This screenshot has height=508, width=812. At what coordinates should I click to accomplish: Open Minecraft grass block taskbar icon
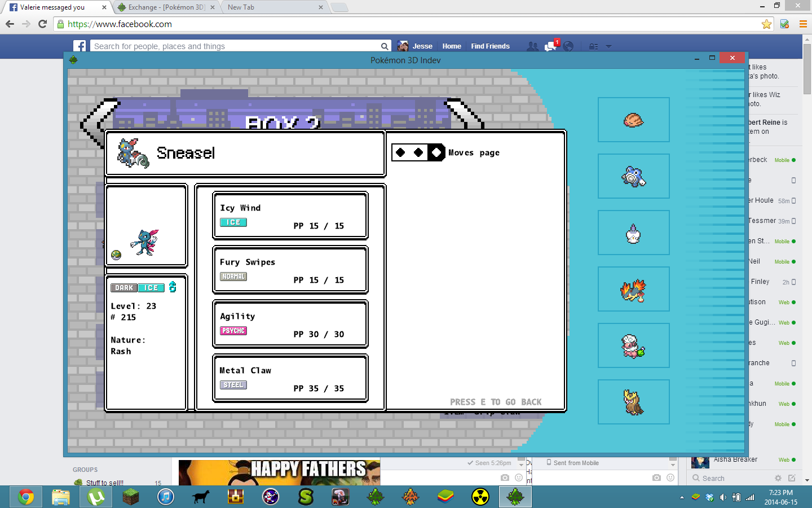[x=131, y=497]
